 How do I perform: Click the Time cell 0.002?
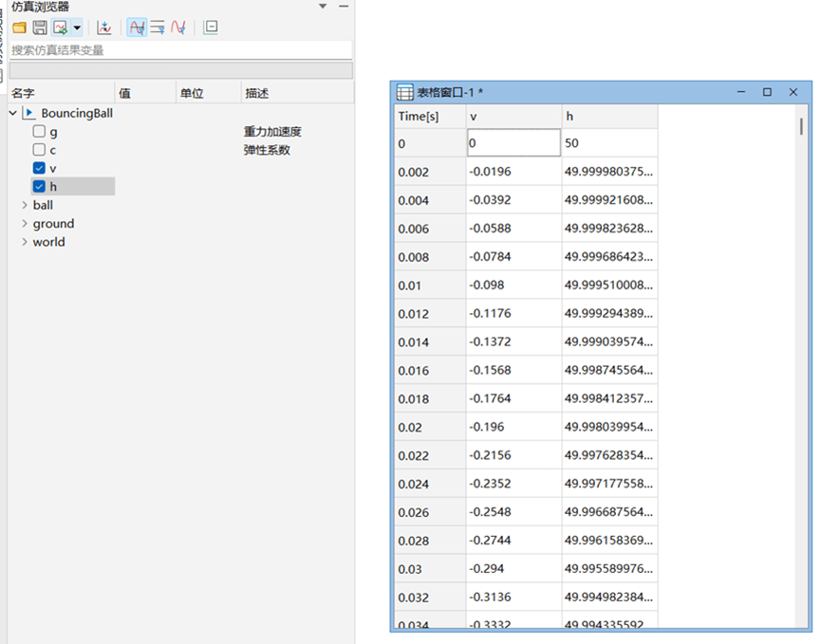(430, 172)
